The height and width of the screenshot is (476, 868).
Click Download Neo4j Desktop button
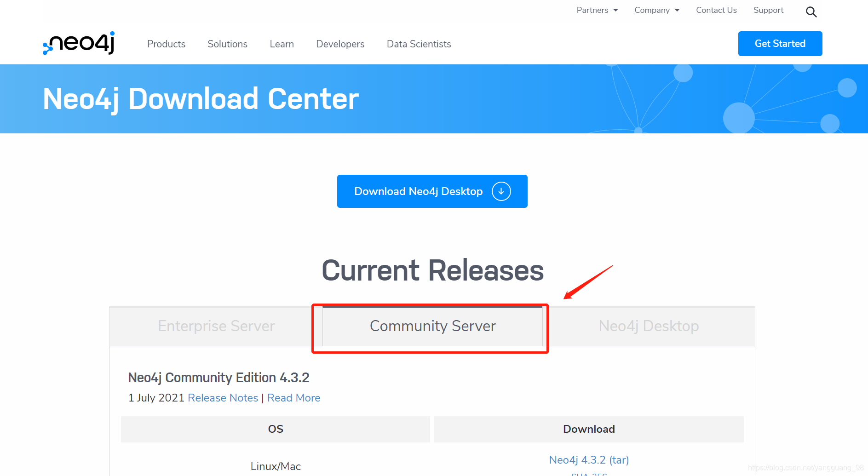(x=432, y=191)
